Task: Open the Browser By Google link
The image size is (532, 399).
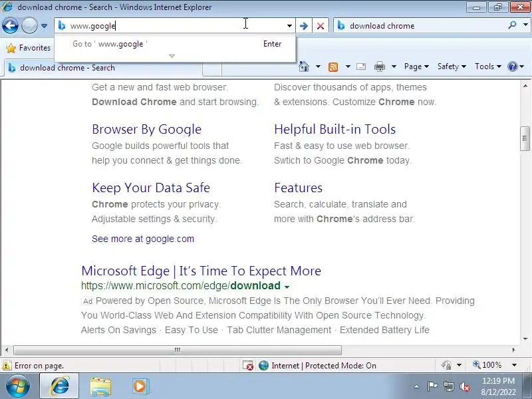Action: tap(146, 129)
